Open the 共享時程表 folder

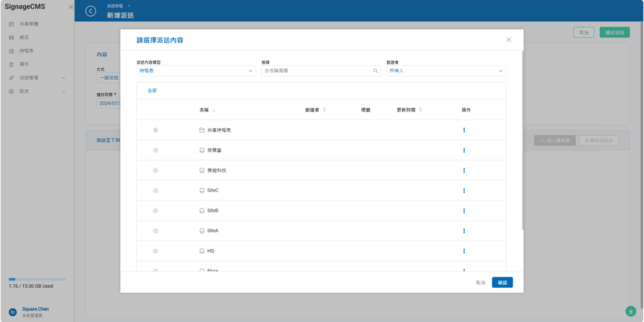(219, 130)
